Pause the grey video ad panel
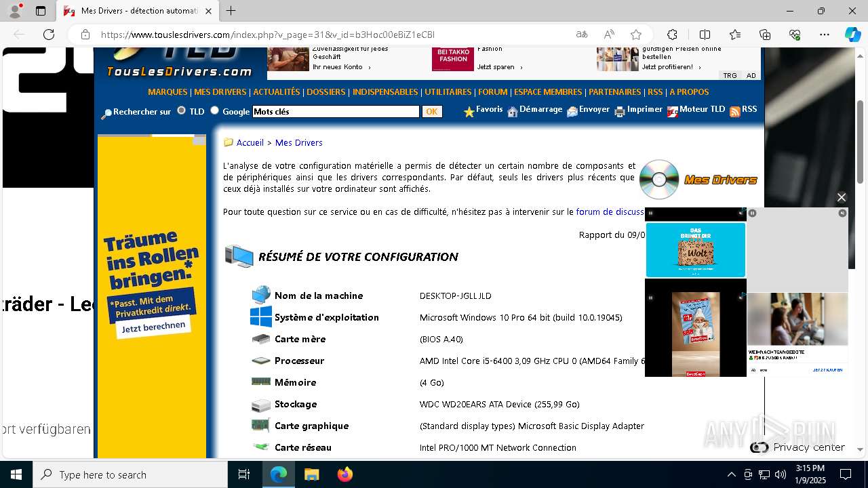This screenshot has height=488, width=868. (752, 213)
